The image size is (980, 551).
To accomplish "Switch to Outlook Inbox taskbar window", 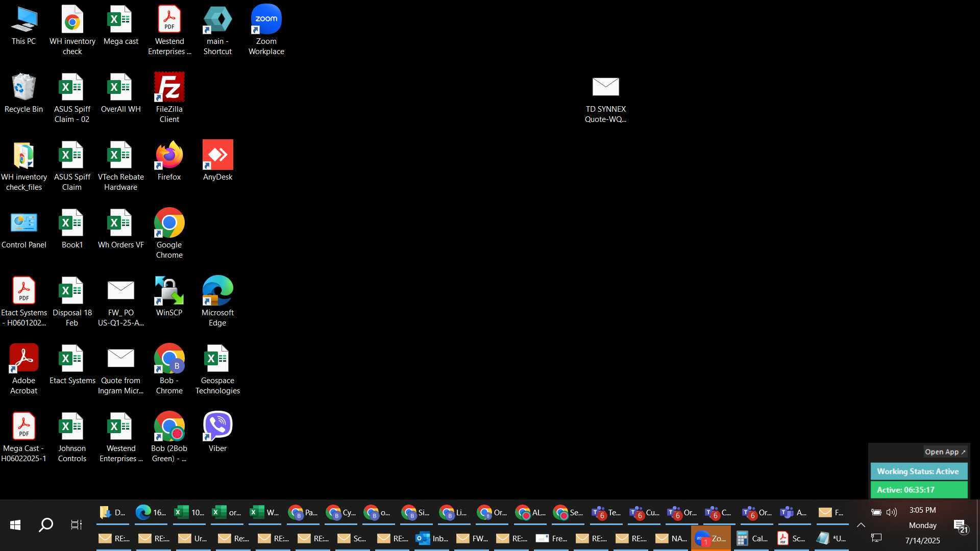I will pos(432,538).
